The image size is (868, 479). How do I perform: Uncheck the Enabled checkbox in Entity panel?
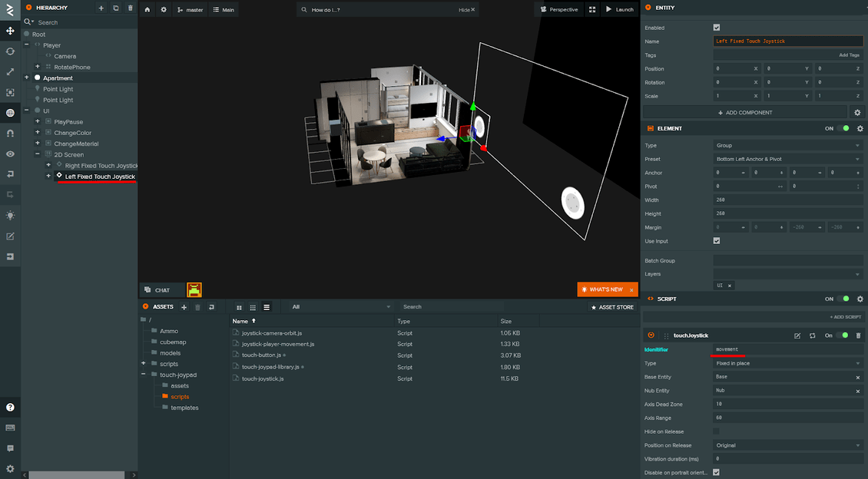(716, 27)
